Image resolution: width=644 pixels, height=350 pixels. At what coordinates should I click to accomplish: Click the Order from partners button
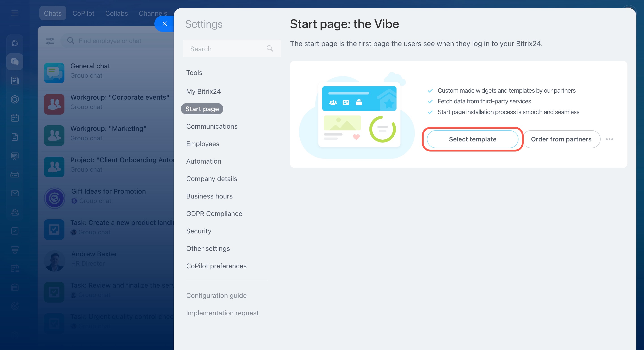click(561, 139)
